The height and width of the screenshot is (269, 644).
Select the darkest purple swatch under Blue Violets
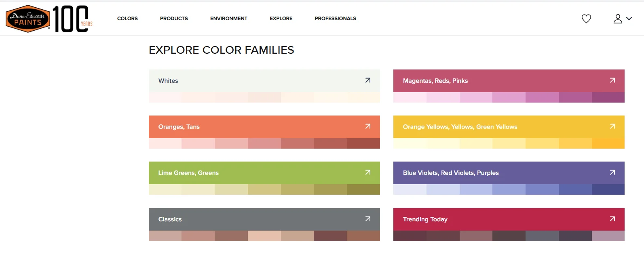coord(608,189)
